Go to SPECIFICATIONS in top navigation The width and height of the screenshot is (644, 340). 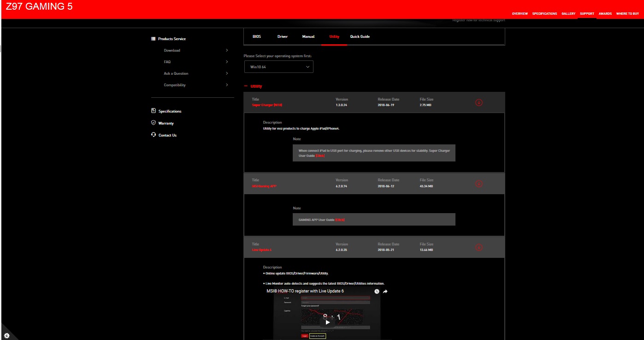point(544,14)
